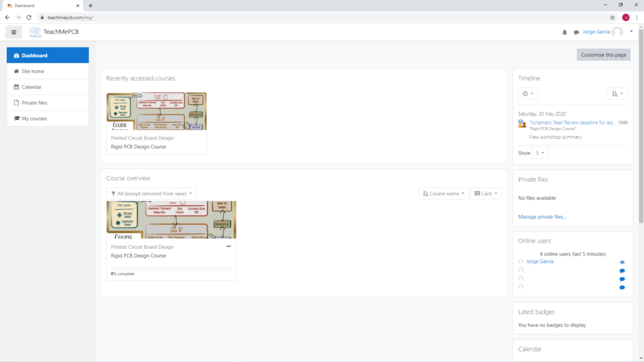
Task: Open Calendar from the sidebar
Action: pos(48,87)
